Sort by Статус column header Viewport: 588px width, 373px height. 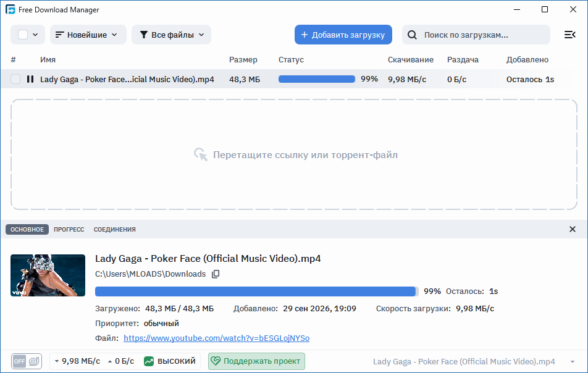[x=291, y=60]
